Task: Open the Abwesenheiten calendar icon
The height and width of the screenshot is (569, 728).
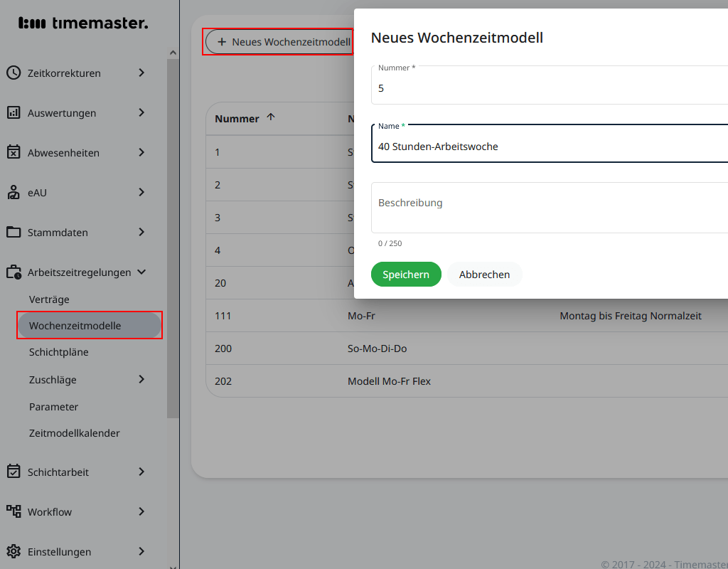Action: click(14, 152)
